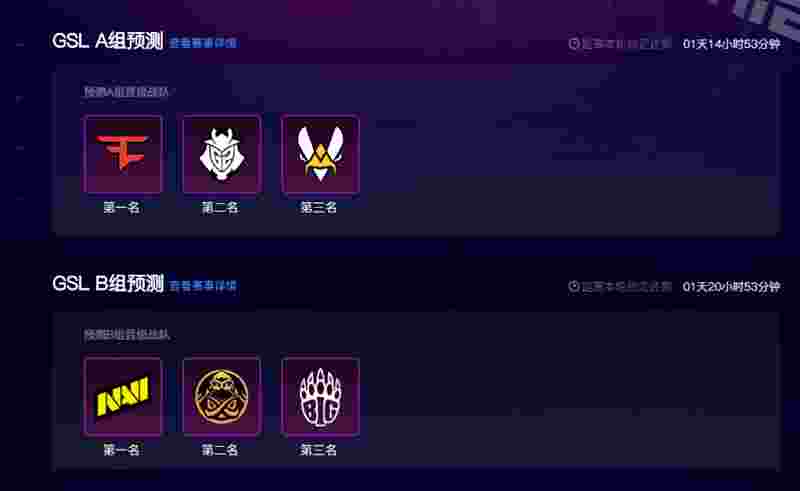
Task: Click the 第一名 label under FaZe
Action: click(x=122, y=207)
